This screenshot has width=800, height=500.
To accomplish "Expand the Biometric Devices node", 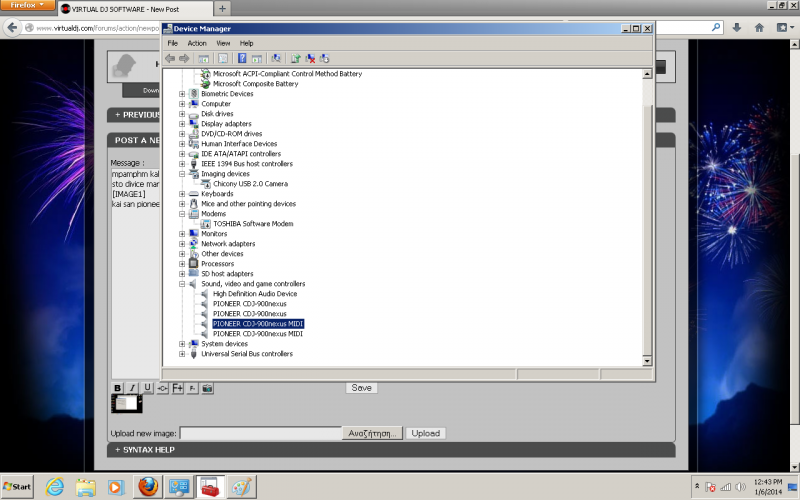I will tap(182, 94).
